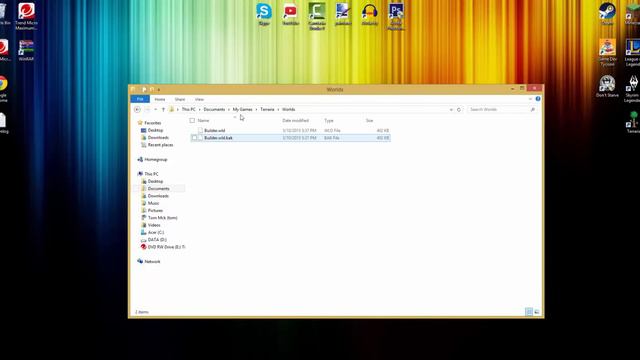The image size is (640, 360).
Task: Click the Explorer Forward arrow button
Action: tap(147, 109)
